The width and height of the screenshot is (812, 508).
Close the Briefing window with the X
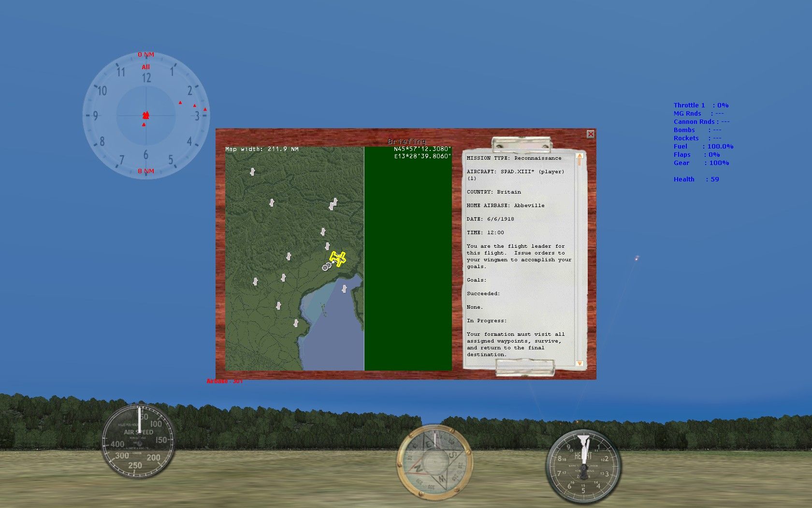(x=590, y=134)
